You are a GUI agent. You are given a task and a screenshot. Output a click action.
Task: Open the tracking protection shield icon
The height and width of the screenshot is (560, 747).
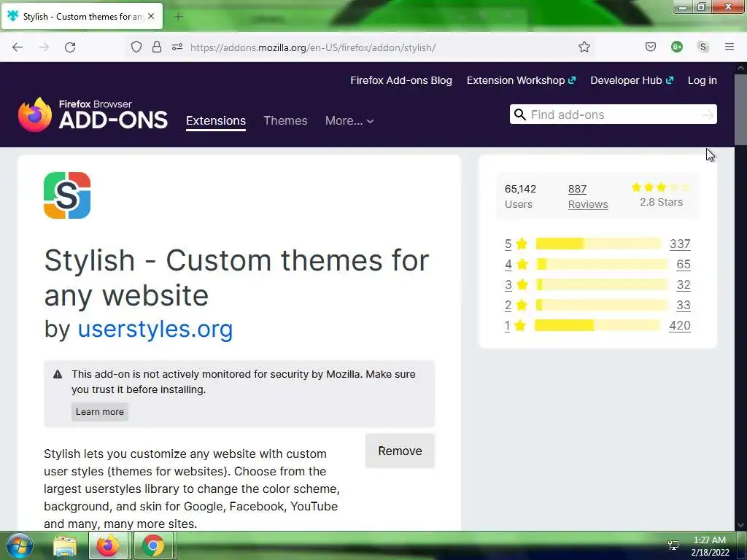coord(136,47)
